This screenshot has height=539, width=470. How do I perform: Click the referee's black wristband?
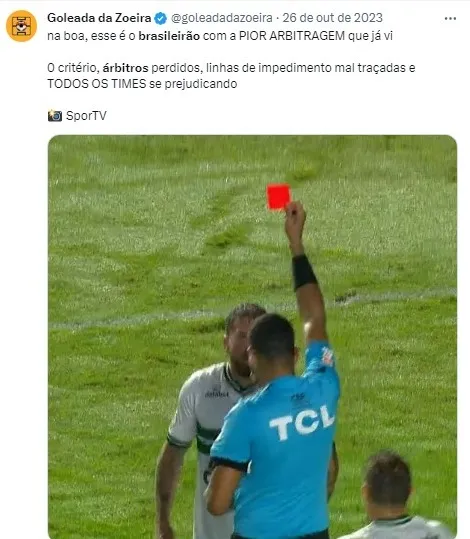[304, 272]
